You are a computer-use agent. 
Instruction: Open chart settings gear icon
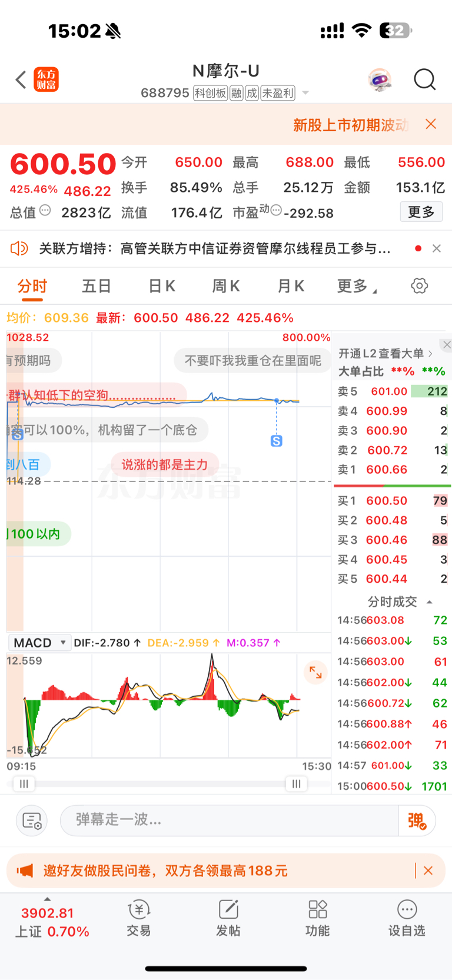coord(419,286)
